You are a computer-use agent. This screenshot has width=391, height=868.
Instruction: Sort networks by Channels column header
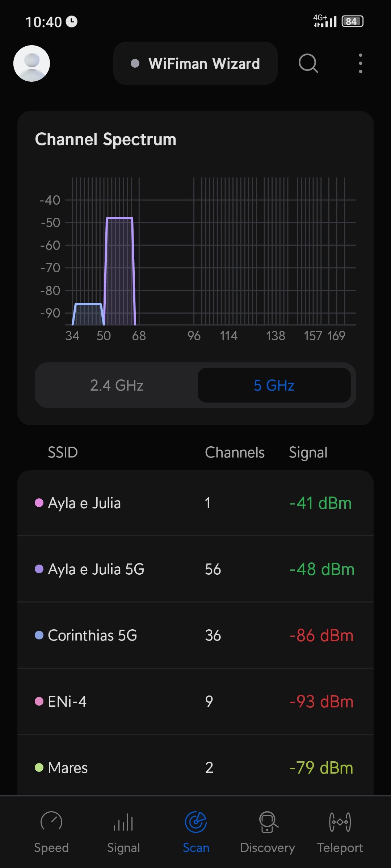(235, 452)
